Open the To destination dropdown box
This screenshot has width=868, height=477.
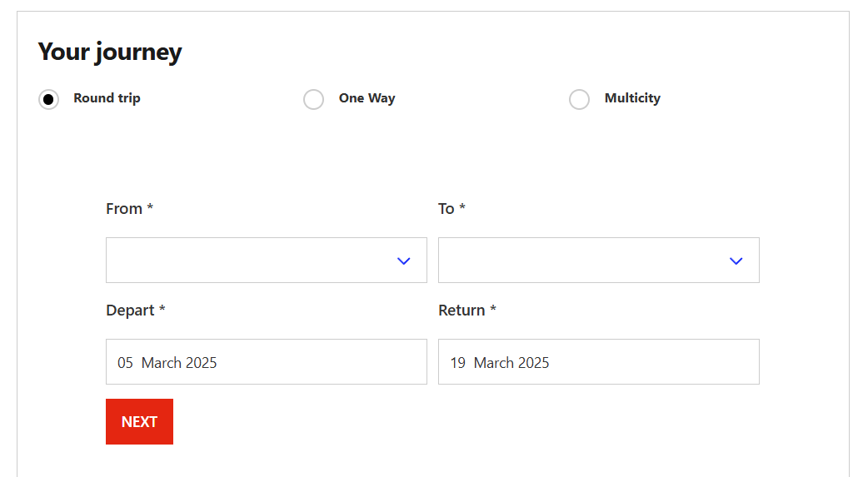[x=598, y=260]
